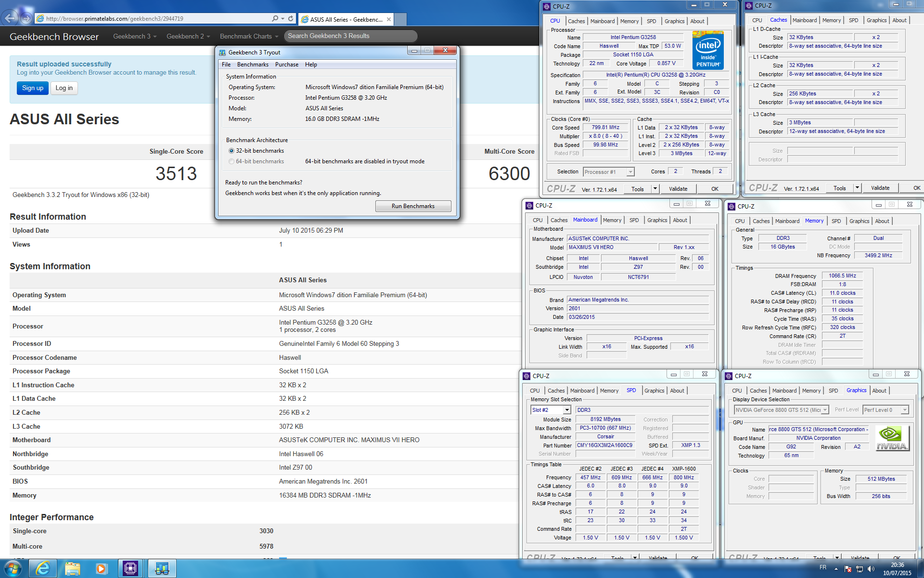The image size is (924, 578).
Task: Click Geekbench Browser home link
Action: tap(54, 37)
